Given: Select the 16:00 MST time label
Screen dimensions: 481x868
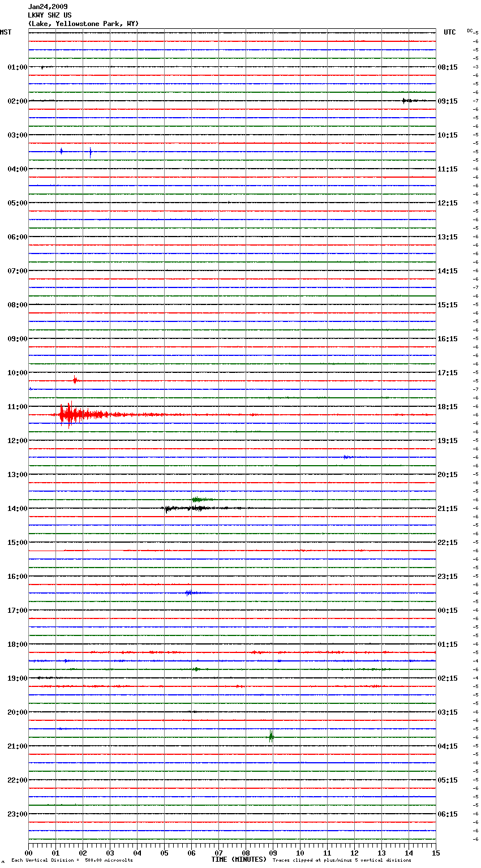Looking at the screenshot, I should click(x=17, y=577).
